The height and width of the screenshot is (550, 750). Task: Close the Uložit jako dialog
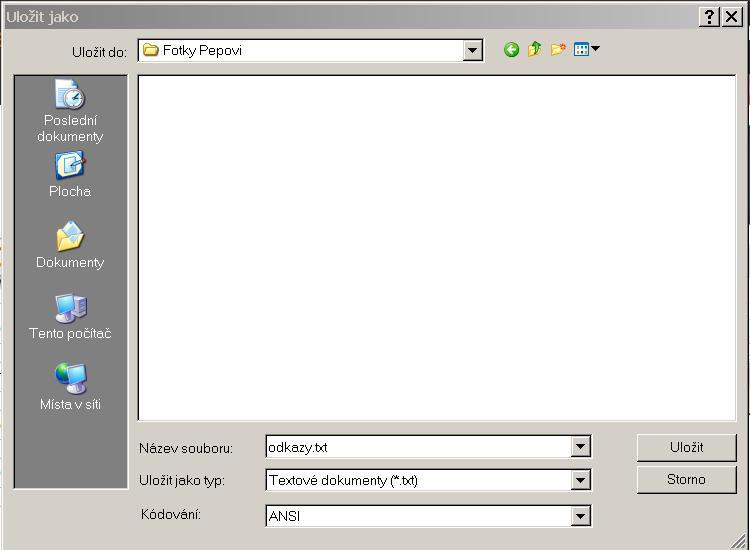click(733, 17)
